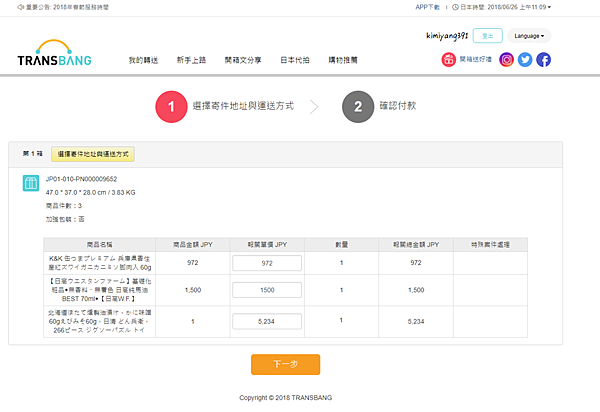Open 新手上路 menu item
This screenshot has width=600, height=412.
click(x=190, y=60)
